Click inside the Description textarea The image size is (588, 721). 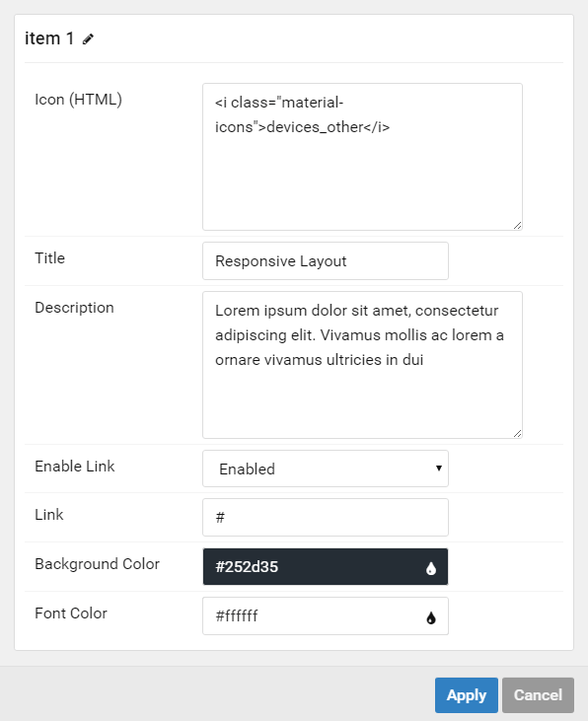[362, 365]
